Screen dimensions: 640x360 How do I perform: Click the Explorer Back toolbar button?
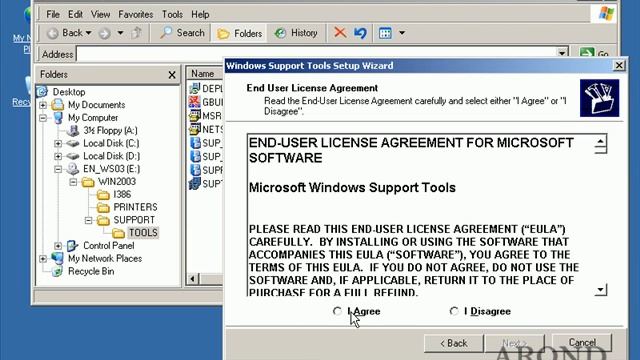64,33
